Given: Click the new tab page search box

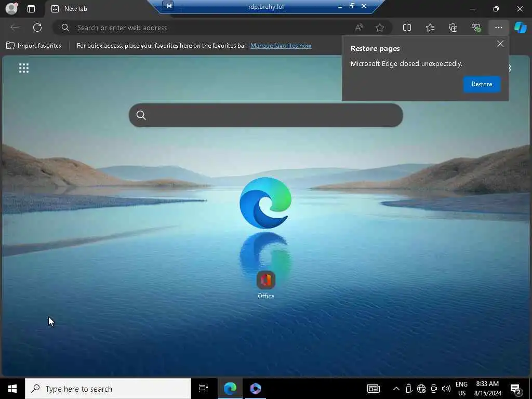Looking at the screenshot, I should pos(265,115).
